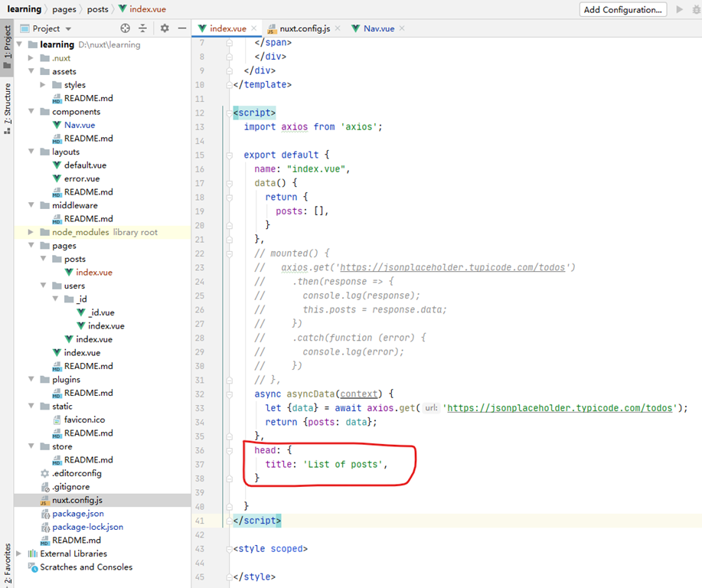702x588 pixels.
Task: Collapse the assets folder
Action: (x=31, y=71)
